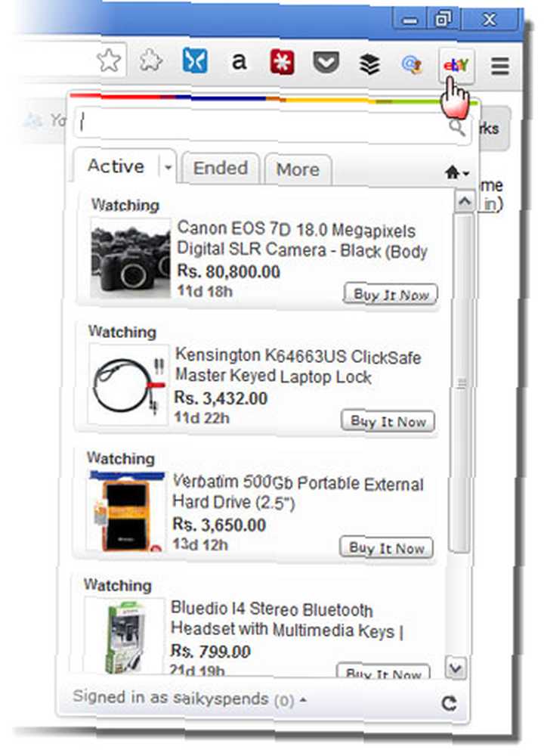544x756 pixels.
Task: Bookmark page with the star icon
Action: pos(109,60)
